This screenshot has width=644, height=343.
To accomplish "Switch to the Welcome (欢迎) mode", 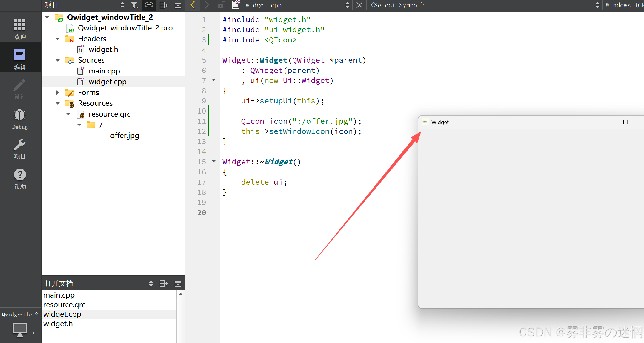I will click(x=20, y=29).
